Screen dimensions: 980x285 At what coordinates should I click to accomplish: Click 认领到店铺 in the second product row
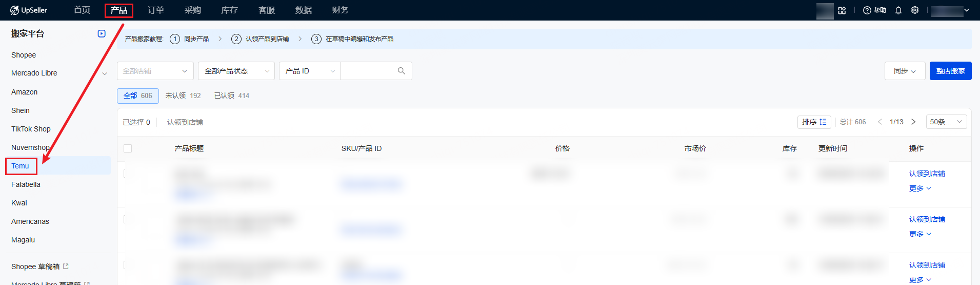click(927, 219)
